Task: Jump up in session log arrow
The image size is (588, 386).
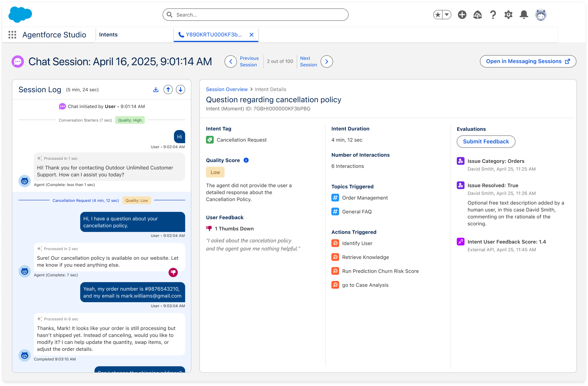Action: point(168,90)
